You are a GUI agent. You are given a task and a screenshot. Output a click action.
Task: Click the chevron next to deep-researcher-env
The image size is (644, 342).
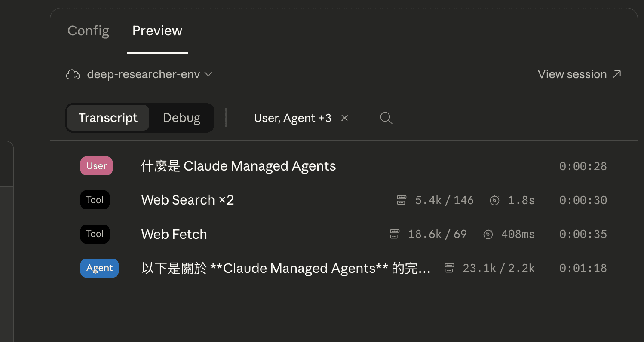coord(209,74)
